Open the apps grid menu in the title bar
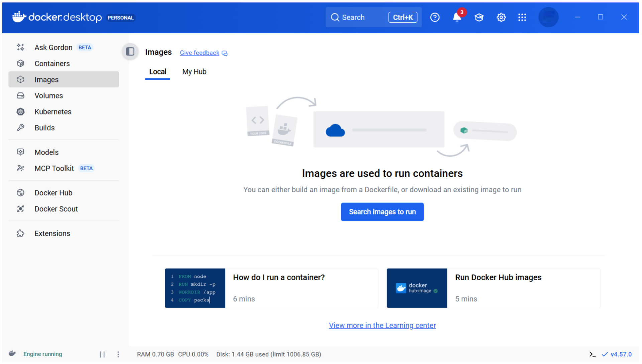This screenshot has height=364, width=642. pos(522,17)
